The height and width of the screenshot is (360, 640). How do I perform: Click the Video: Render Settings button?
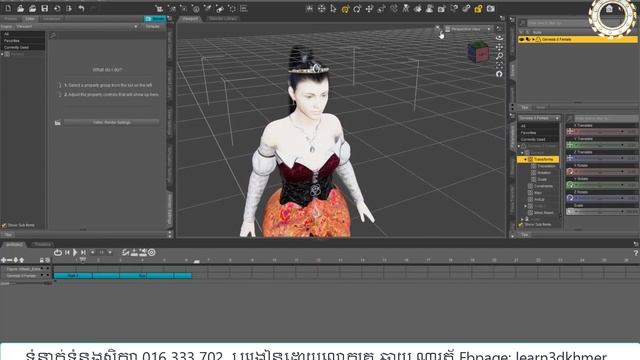(111, 122)
